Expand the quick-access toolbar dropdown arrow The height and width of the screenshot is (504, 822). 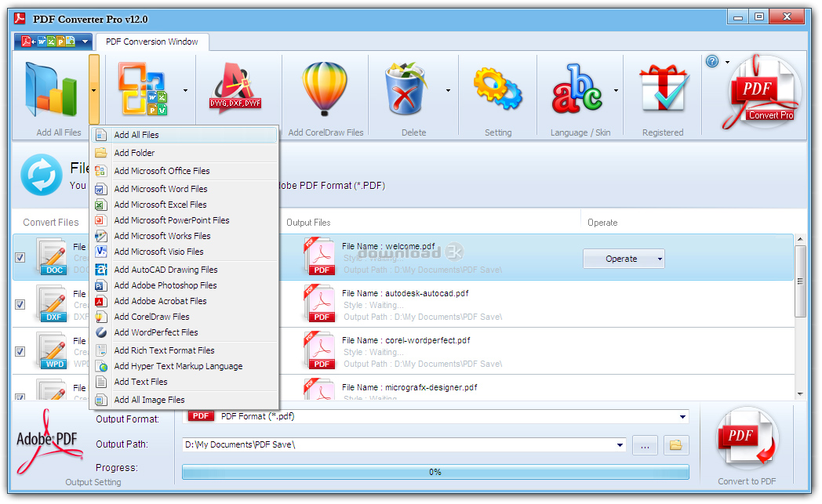coord(85,42)
